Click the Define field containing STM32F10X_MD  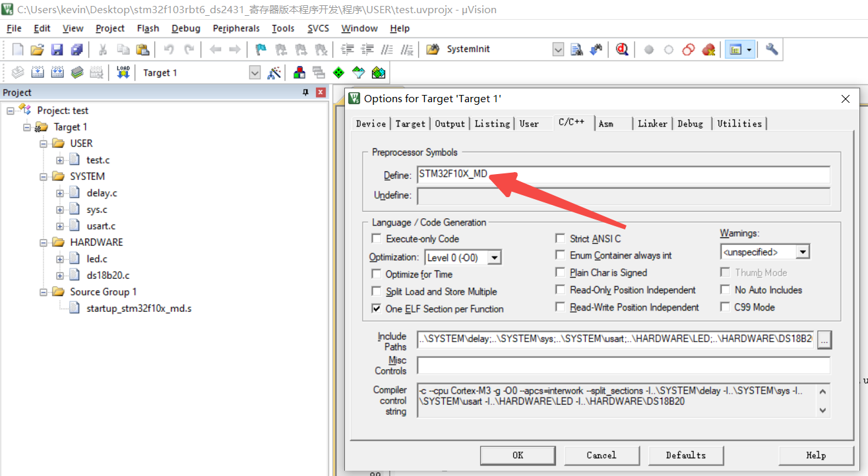pos(623,175)
